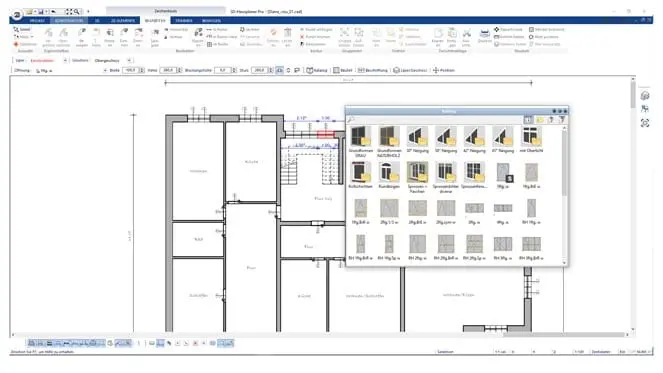Click the drawing area horizontal scrollbar
The image size is (663, 373).
click(x=321, y=335)
